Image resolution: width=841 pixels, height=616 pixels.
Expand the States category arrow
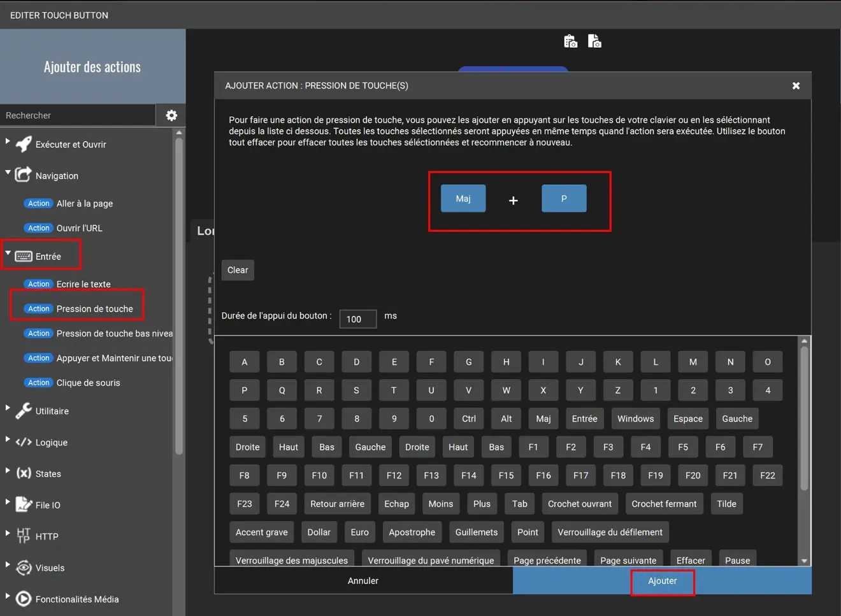8,470
